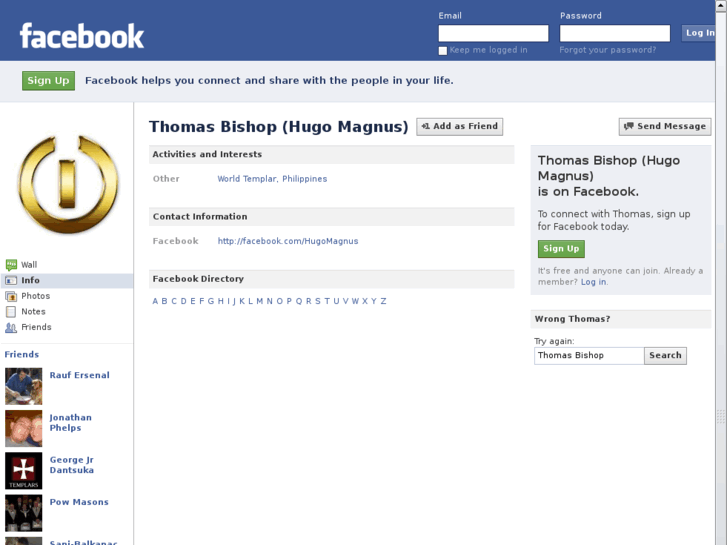Click the Sign Up button in banner
Viewport: 727px width, 545px height.
48,81
